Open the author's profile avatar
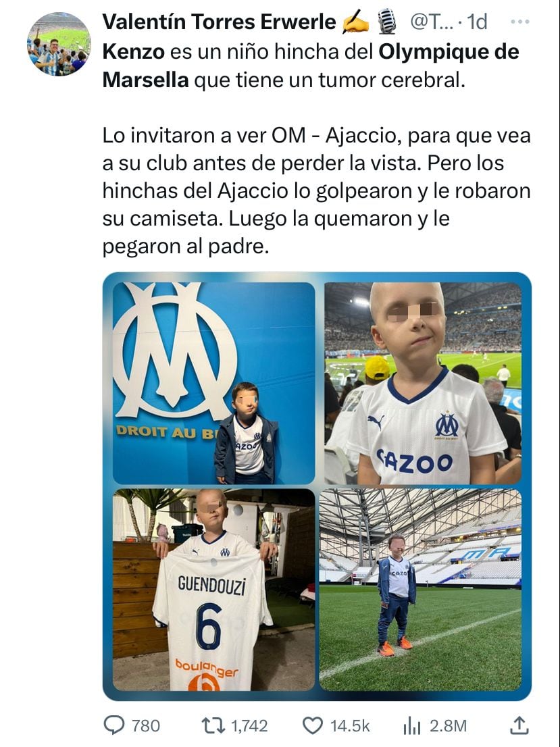This screenshot has height=747, width=560. [59, 45]
